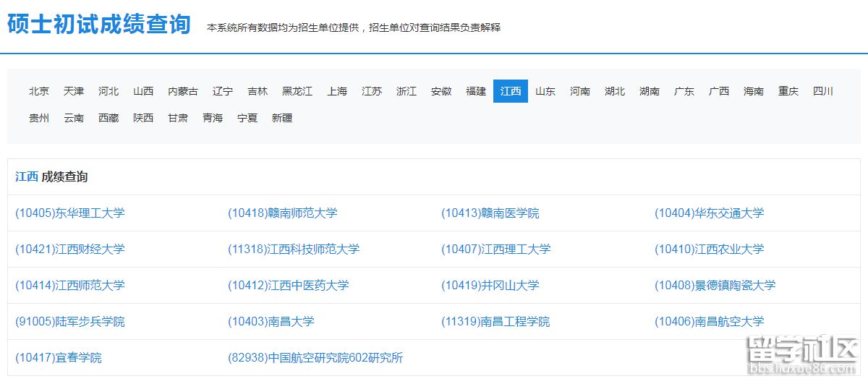Open the 四川 tab

point(823,91)
